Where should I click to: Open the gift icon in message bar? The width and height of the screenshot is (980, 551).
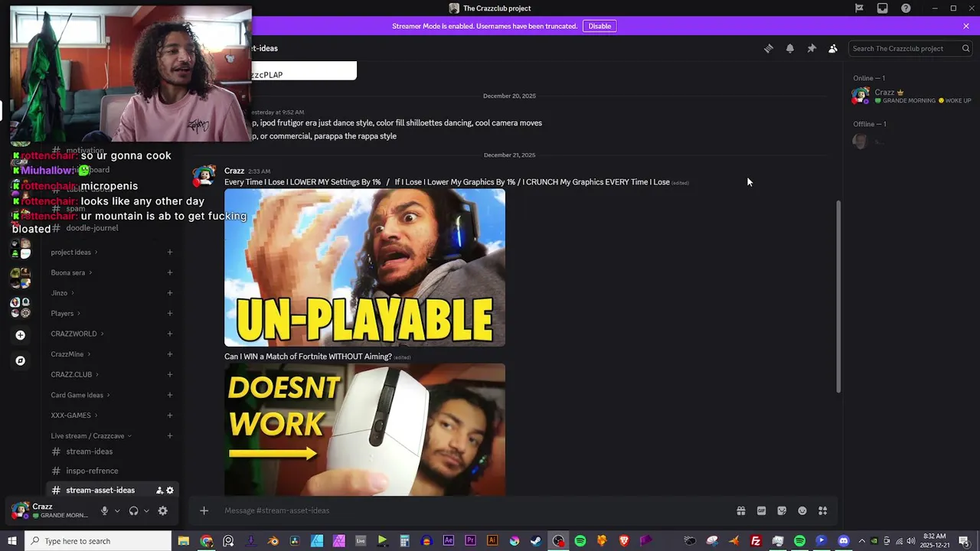pos(741,510)
